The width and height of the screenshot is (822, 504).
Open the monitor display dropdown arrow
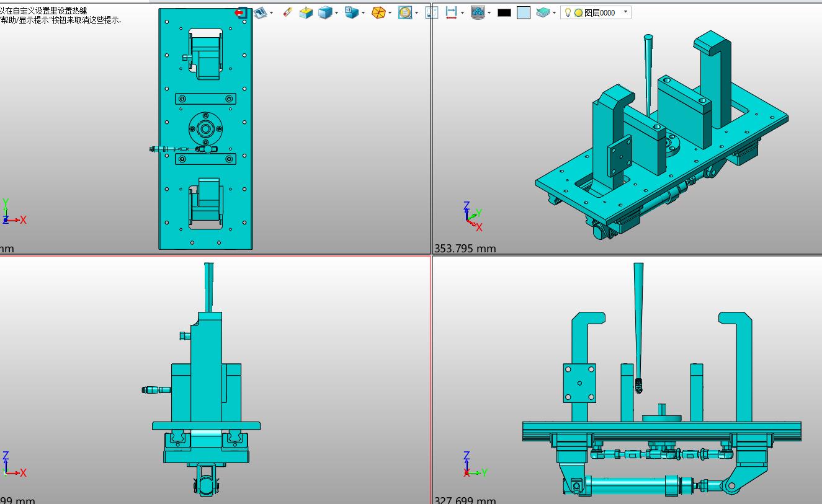coord(489,12)
